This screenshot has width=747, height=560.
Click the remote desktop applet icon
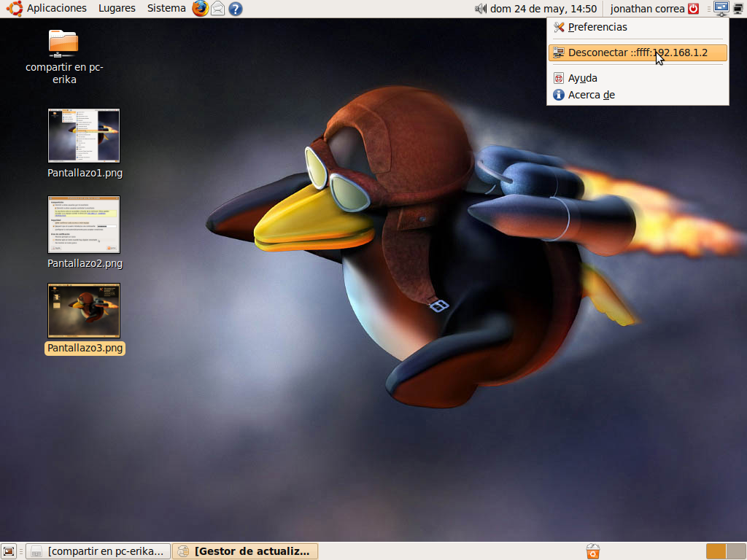(x=721, y=8)
